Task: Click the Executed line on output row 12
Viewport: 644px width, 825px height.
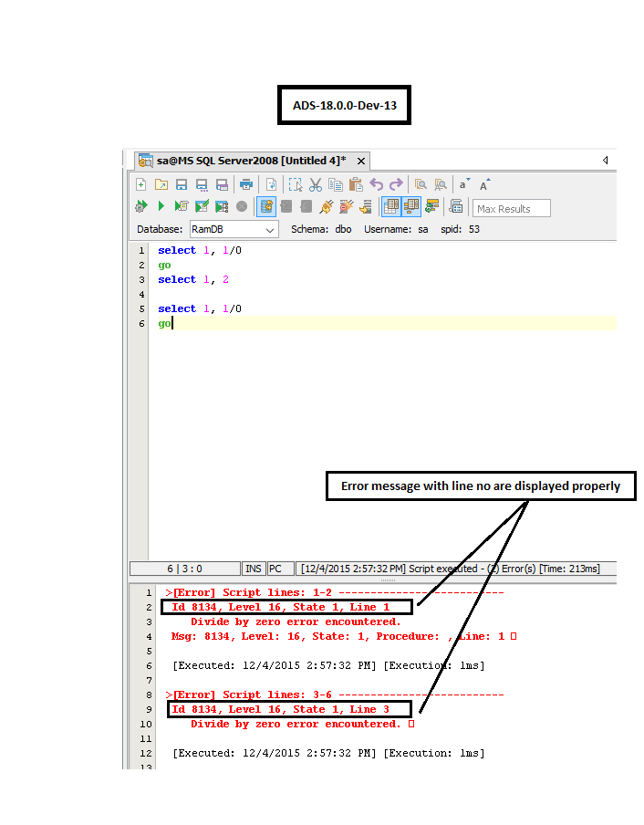Action: click(329, 753)
